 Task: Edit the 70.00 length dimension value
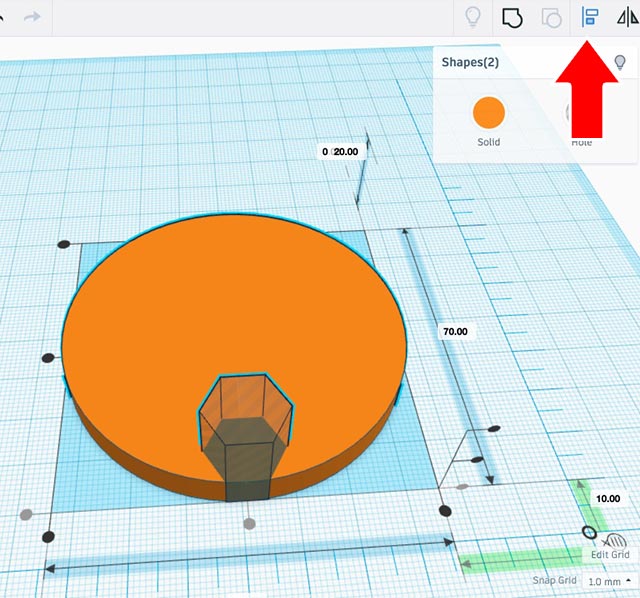pyautogui.click(x=454, y=331)
